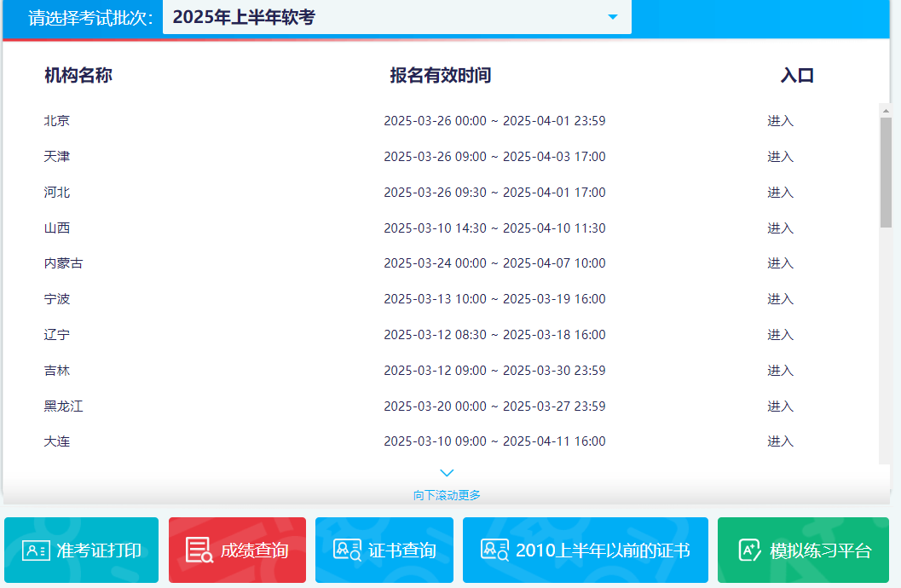This screenshot has height=588, width=901.
Task: Click 进入 for 北京
Action: coord(780,121)
